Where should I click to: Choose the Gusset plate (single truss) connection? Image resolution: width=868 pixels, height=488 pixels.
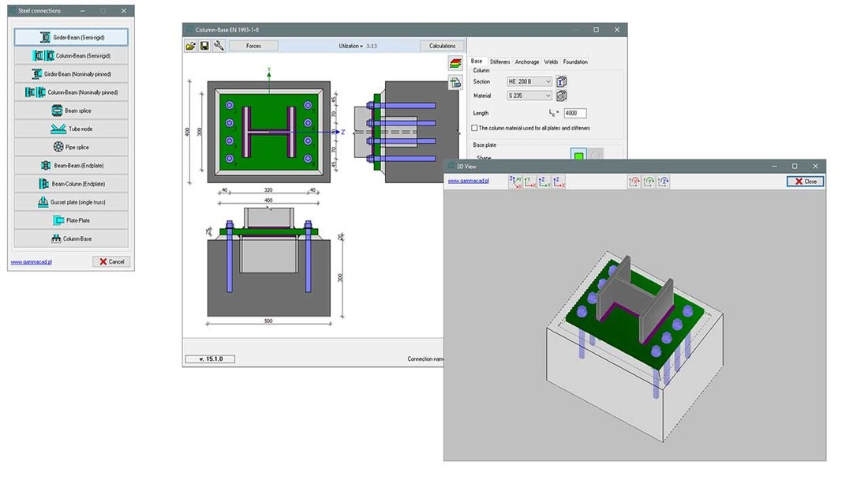coord(71,202)
